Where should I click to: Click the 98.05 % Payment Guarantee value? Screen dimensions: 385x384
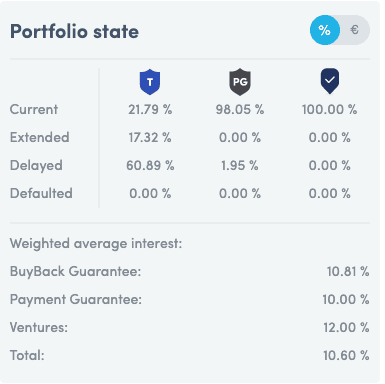(x=240, y=109)
